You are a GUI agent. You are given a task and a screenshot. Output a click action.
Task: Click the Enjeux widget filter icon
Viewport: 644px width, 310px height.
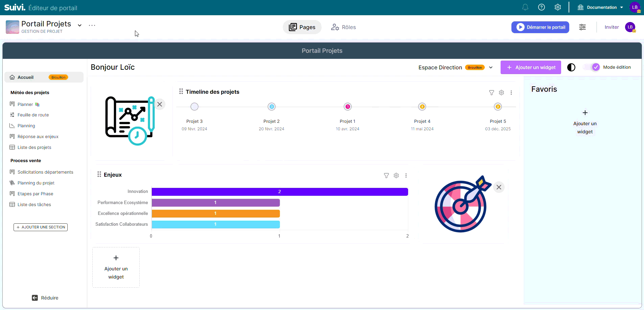click(386, 175)
